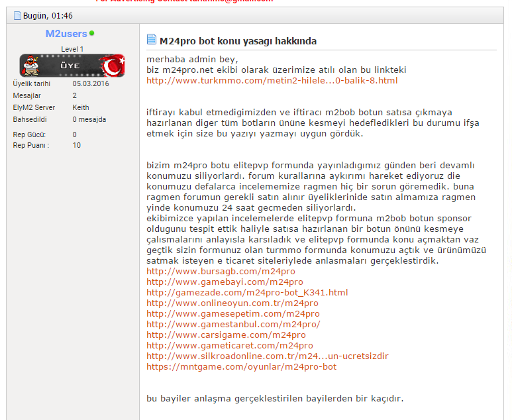Open the gamezade.com m24pro-bot_K341 link

tap(247, 292)
